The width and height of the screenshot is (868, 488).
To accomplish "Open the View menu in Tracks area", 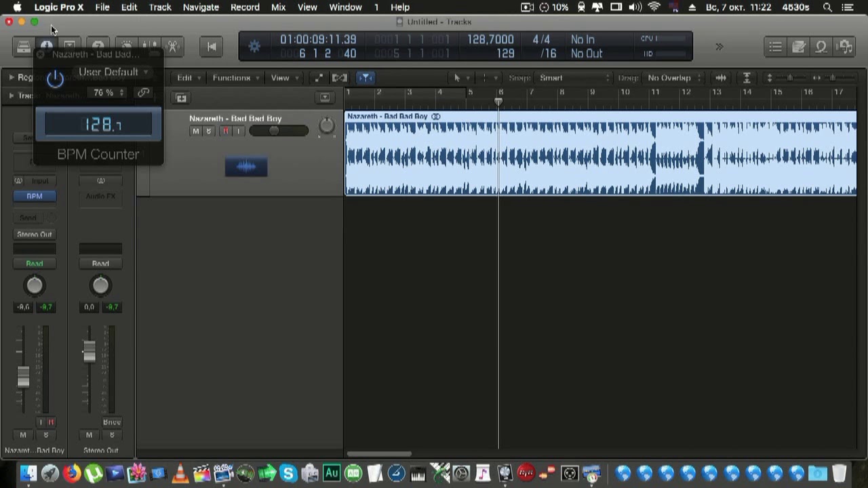I will (283, 78).
